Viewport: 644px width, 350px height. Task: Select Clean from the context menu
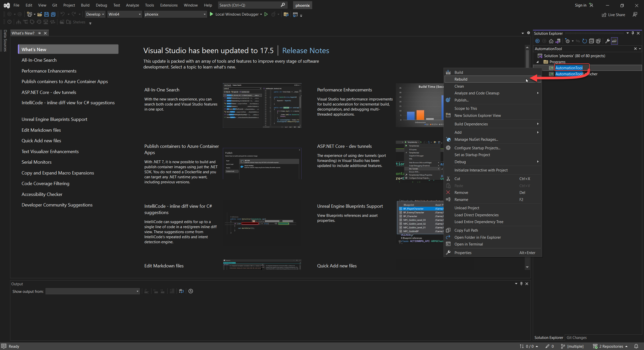coord(459,86)
